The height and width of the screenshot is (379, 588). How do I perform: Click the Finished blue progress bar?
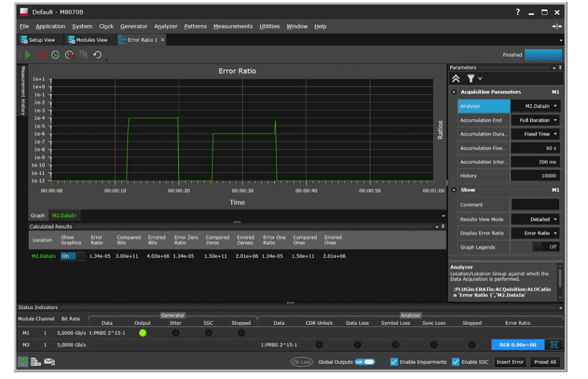coord(543,55)
